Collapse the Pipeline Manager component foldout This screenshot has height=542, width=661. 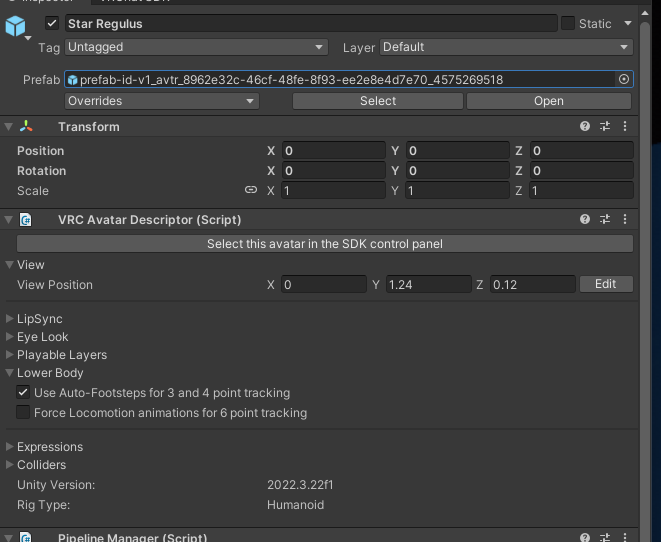click(8, 537)
